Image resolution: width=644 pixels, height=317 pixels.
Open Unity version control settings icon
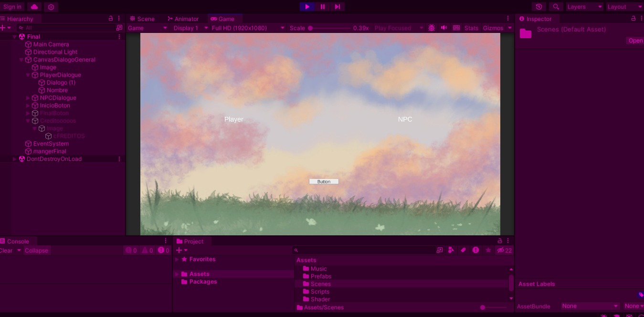click(x=51, y=7)
